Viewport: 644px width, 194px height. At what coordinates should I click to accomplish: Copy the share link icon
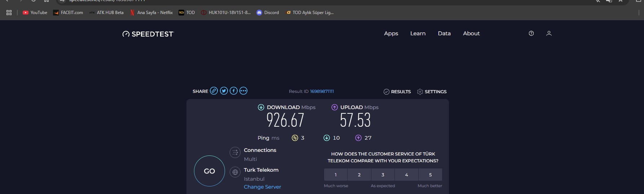[x=214, y=91]
